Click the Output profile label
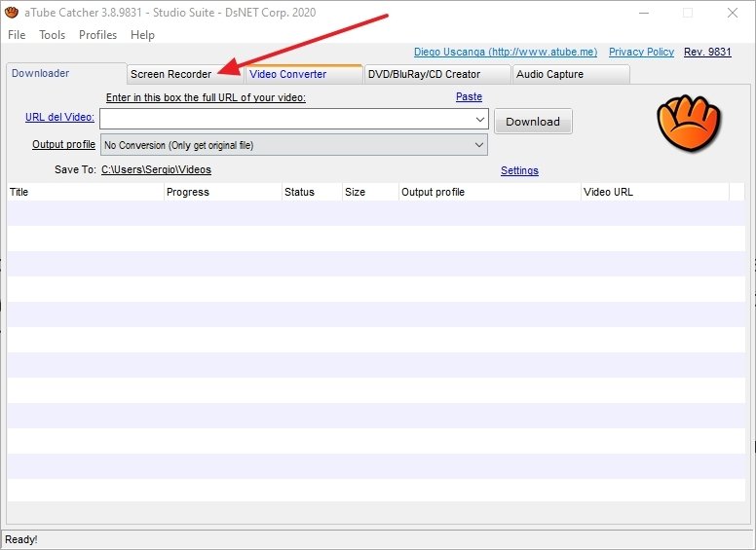This screenshot has height=550, width=756. coord(63,144)
